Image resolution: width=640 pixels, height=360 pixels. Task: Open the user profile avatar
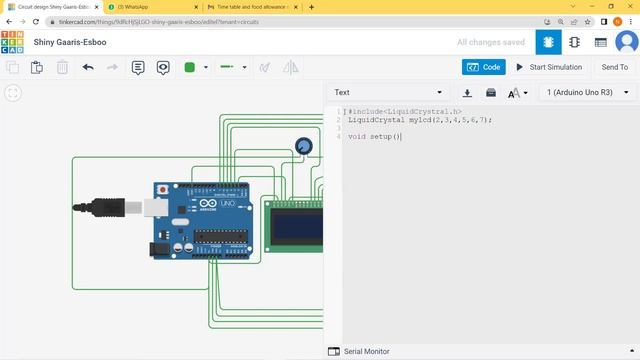[x=627, y=42]
